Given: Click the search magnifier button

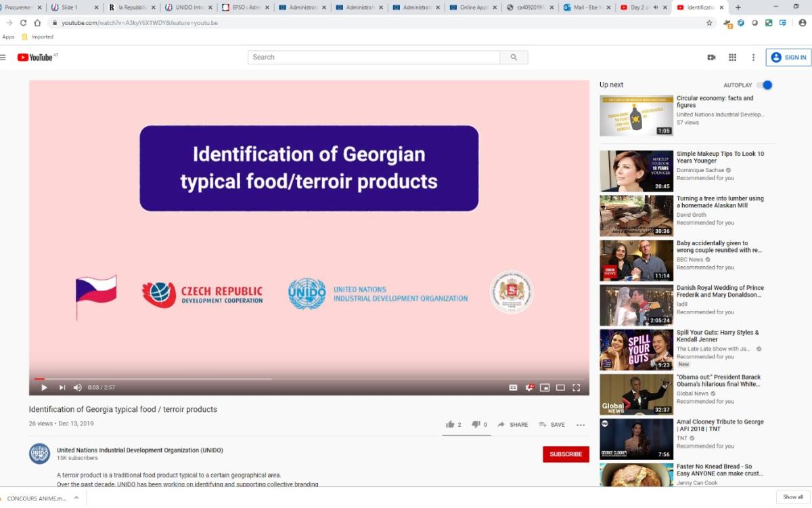Looking at the screenshot, I should pos(514,58).
